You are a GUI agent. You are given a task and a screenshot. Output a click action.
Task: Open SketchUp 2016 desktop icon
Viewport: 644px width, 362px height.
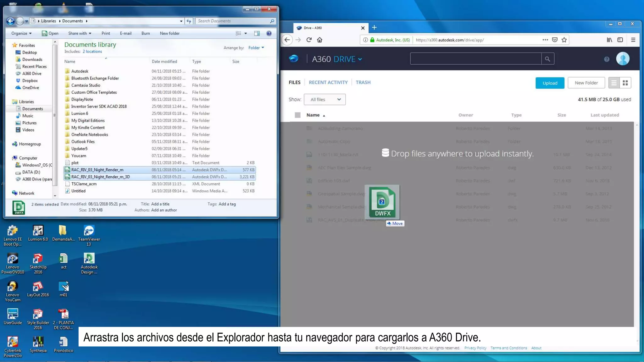tap(38, 264)
